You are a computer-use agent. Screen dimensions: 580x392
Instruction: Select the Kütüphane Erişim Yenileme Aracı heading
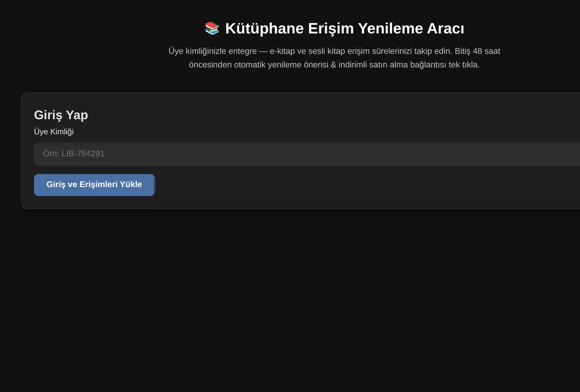(334, 29)
